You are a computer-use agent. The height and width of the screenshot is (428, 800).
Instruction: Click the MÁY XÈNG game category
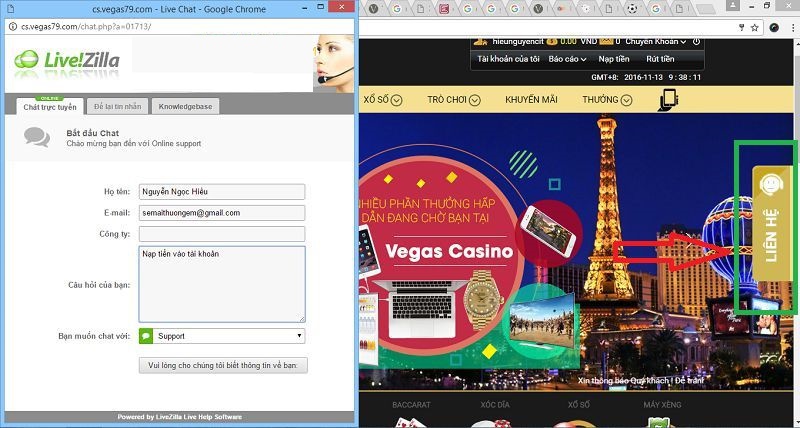click(662, 405)
